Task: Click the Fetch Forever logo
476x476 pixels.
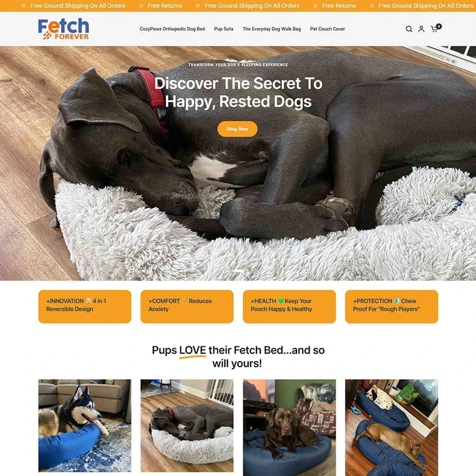Action: pos(63,29)
